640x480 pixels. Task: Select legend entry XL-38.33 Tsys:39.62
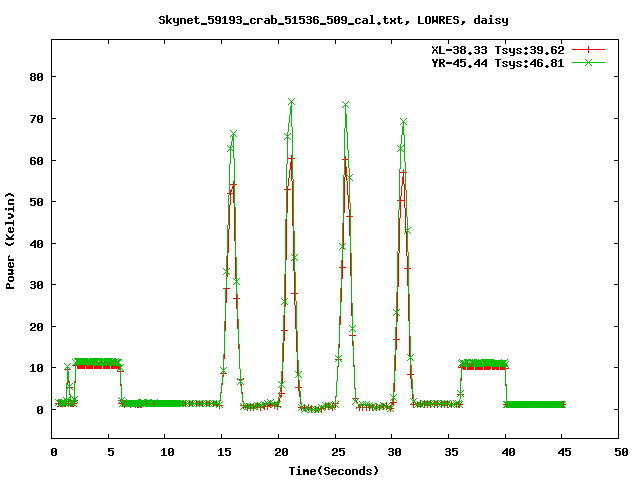click(498, 50)
